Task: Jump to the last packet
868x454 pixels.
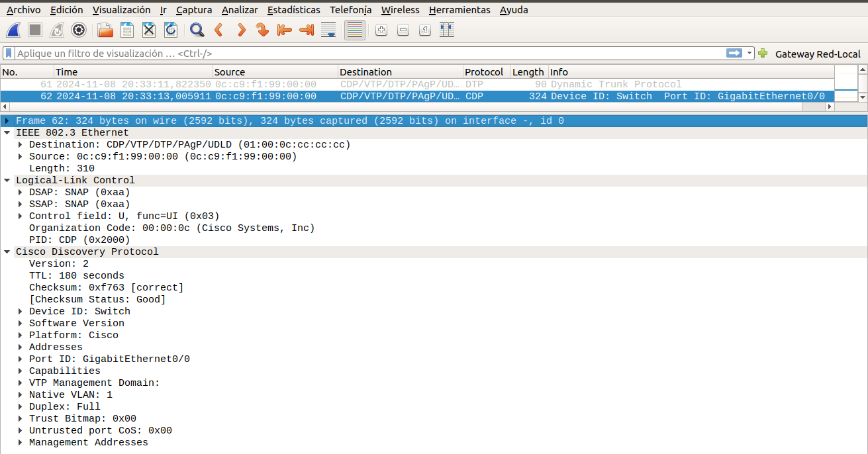Action: pos(307,30)
